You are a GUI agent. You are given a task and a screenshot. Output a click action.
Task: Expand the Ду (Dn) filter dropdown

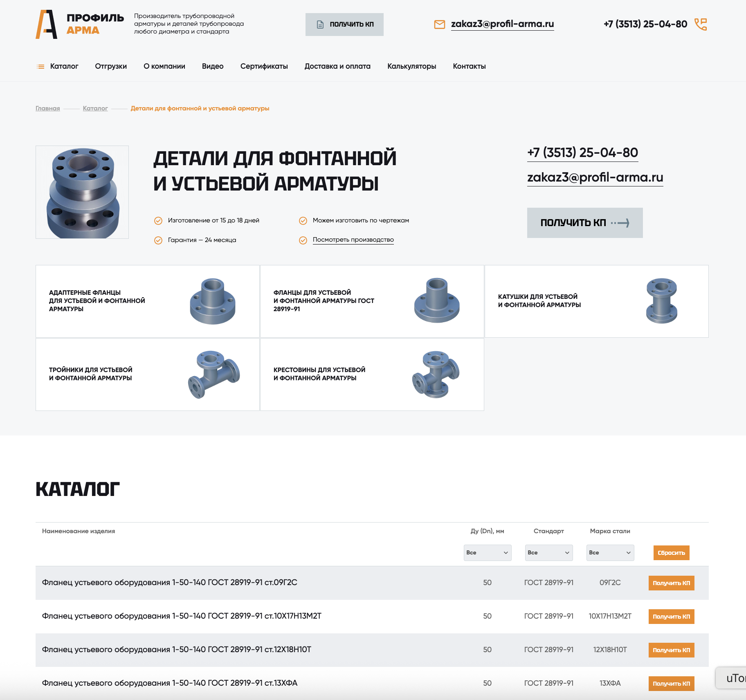pyautogui.click(x=487, y=552)
